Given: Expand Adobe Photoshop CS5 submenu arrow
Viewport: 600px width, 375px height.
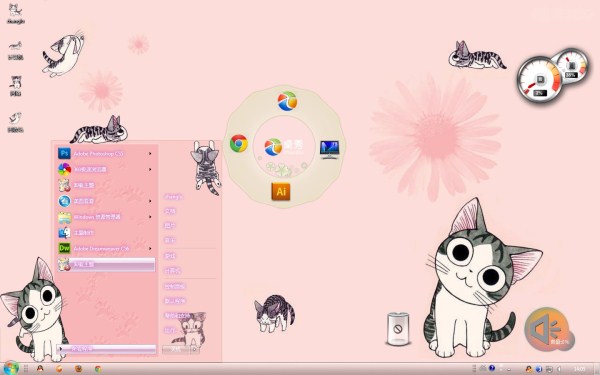Looking at the screenshot, I should (x=150, y=153).
